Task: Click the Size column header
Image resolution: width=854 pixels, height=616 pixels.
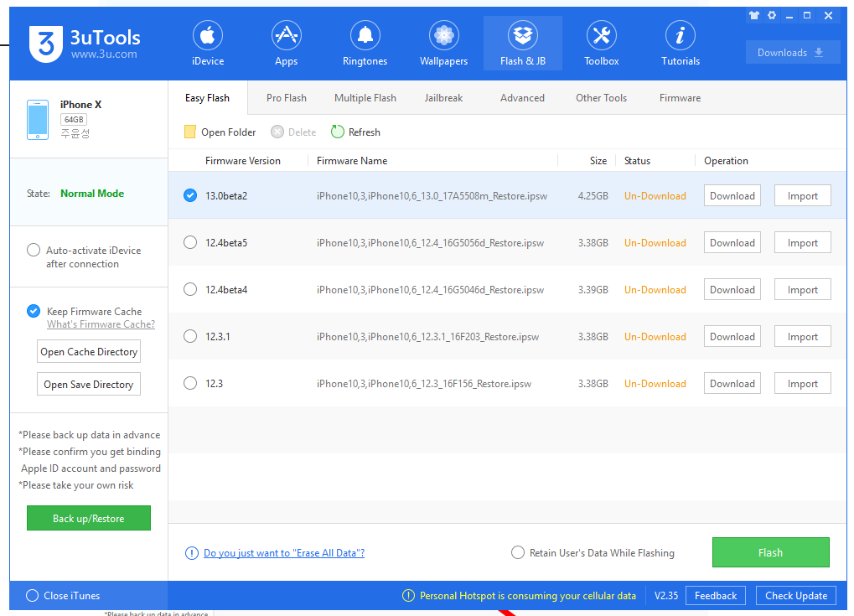Action: [x=598, y=161]
